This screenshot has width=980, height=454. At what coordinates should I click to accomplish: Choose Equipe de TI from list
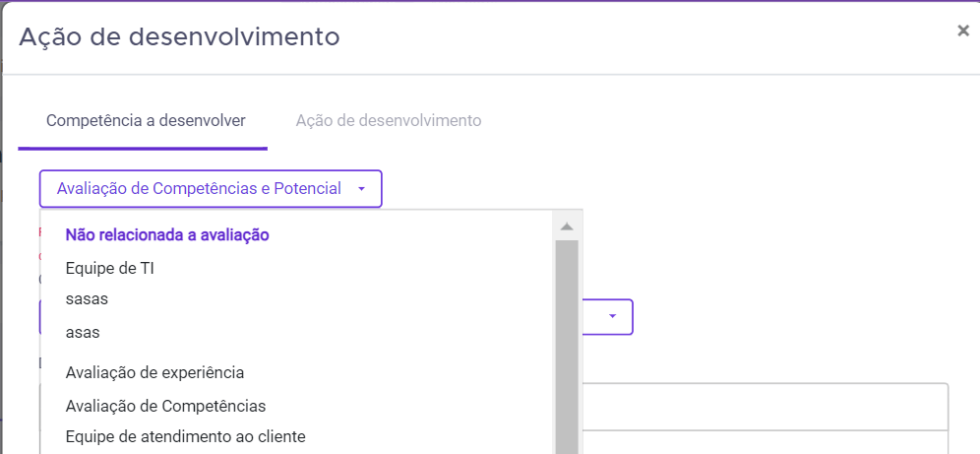pos(110,268)
